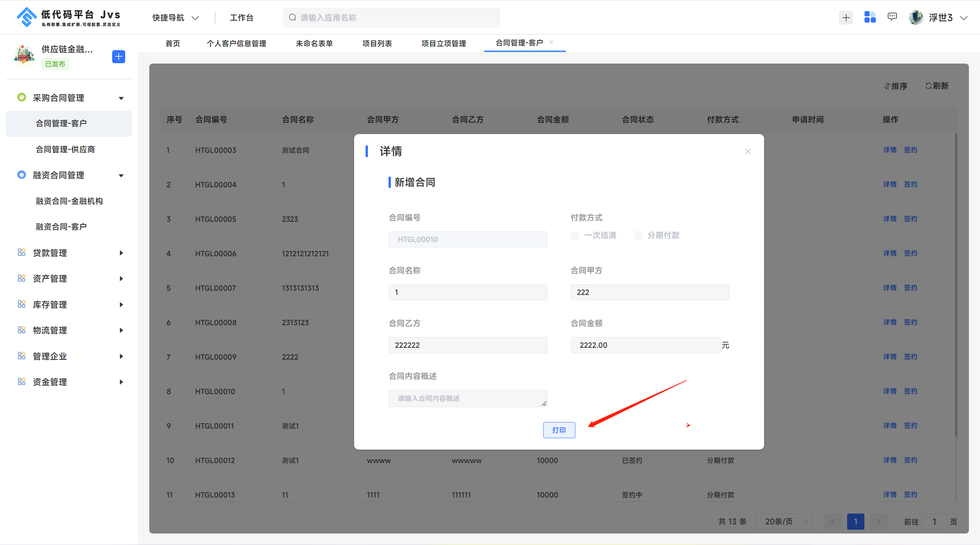Switch to the 项目列表 tab
The width and height of the screenshot is (980, 545).
click(x=377, y=43)
